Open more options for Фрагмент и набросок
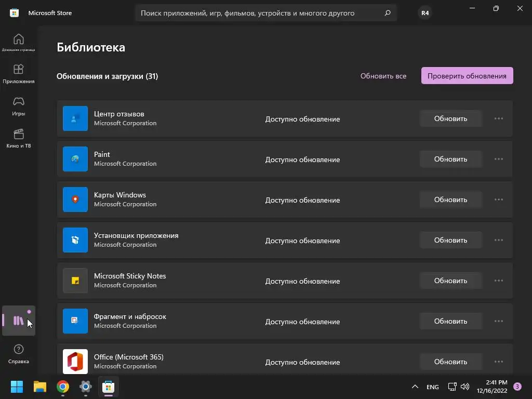Image resolution: width=532 pixels, height=399 pixels. pyautogui.click(x=498, y=321)
